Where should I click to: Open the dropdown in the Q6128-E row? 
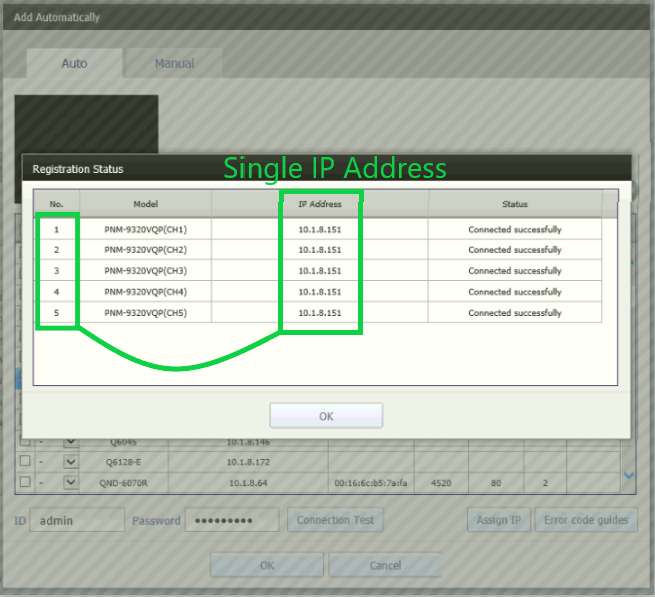(71, 462)
